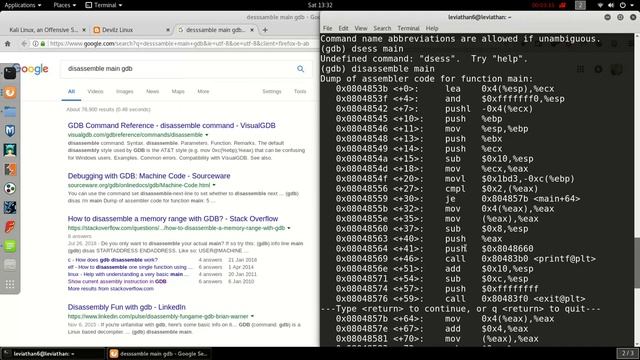Image resolution: width=640 pixels, height=360 pixels.
Task: Launch Metasploit from the dock
Action: click(x=10, y=131)
